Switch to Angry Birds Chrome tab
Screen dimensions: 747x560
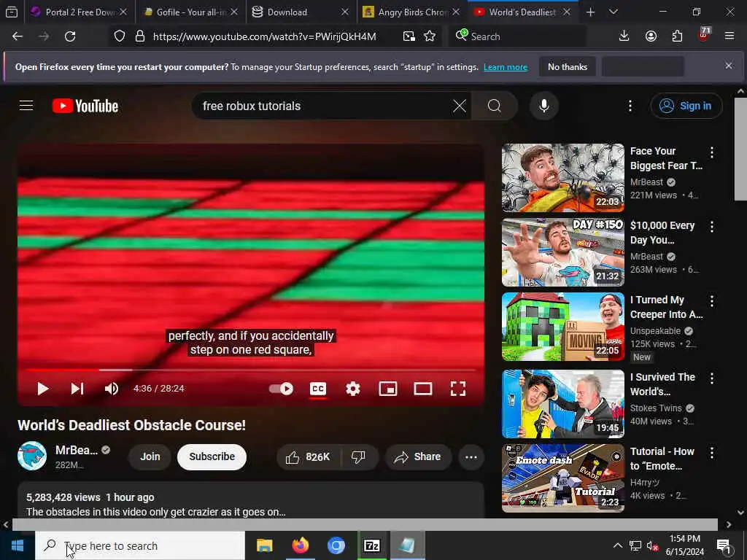tap(411, 12)
